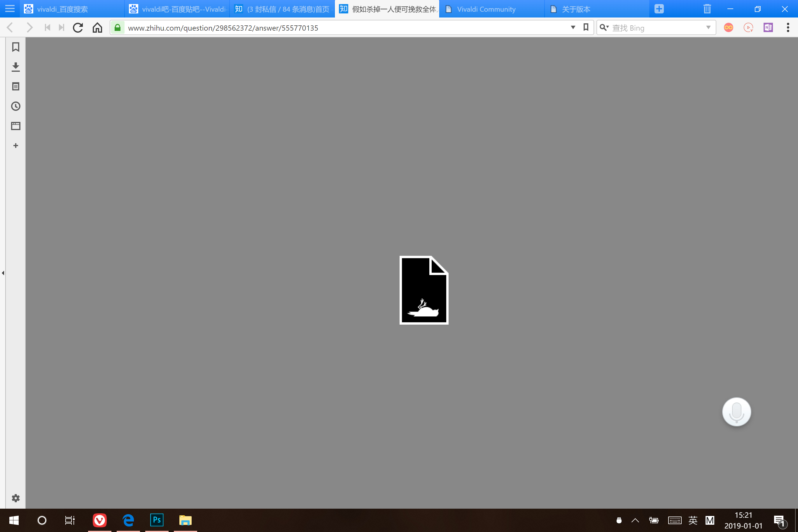This screenshot has height=532, width=798.
Task: Switch to the 关于版本 tab
Action: (576, 9)
